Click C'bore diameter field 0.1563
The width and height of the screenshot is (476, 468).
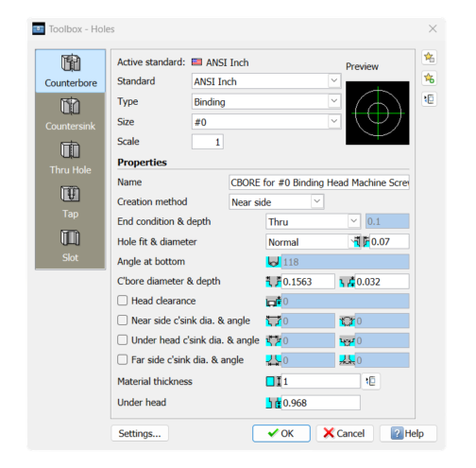click(x=308, y=282)
